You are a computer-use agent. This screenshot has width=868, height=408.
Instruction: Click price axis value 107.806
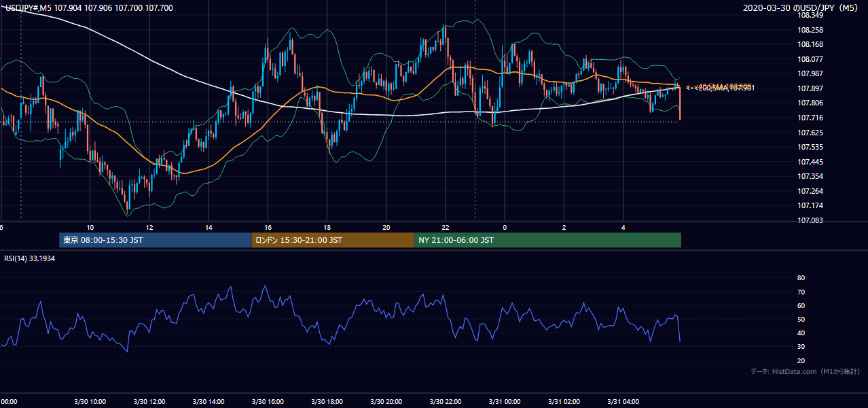[x=810, y=103]
